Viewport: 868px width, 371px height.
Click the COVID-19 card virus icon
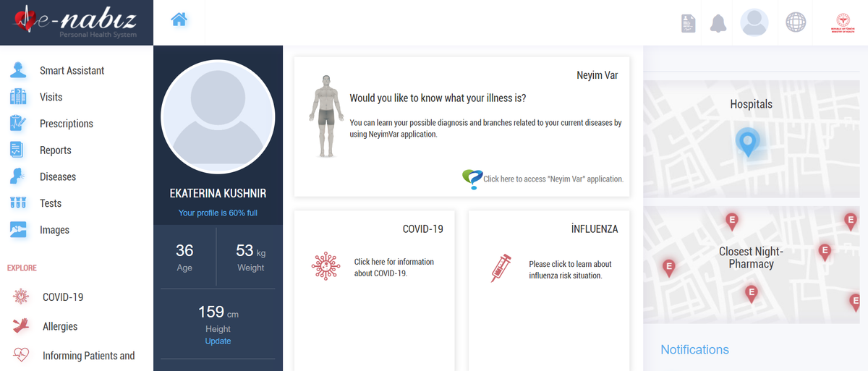click(x=325, y=266)
